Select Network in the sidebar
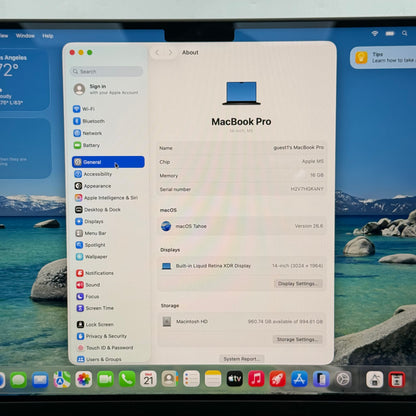The image size is (416, 416). pyautogui.click(x=88, y=133)
